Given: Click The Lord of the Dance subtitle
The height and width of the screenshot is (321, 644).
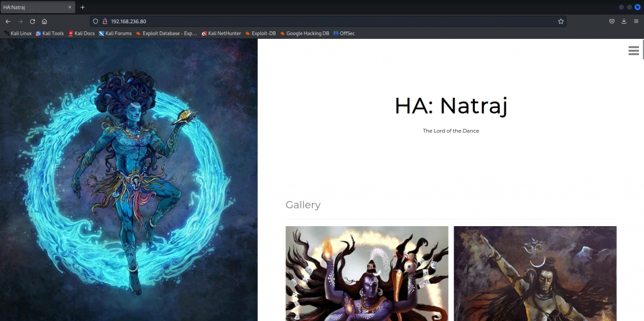Looking at the screenshot, I should click(451, 131).
